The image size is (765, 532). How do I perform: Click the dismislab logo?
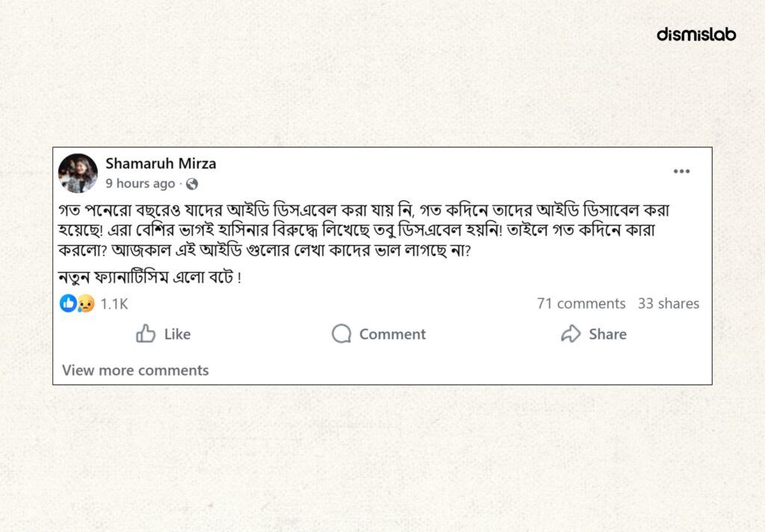696,34
